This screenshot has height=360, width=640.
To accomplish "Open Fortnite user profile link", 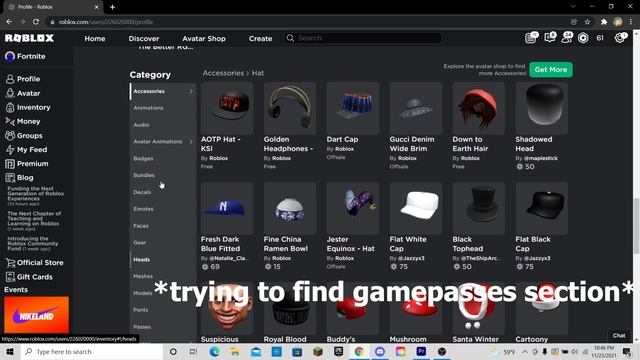I will [x=25, y=56].
